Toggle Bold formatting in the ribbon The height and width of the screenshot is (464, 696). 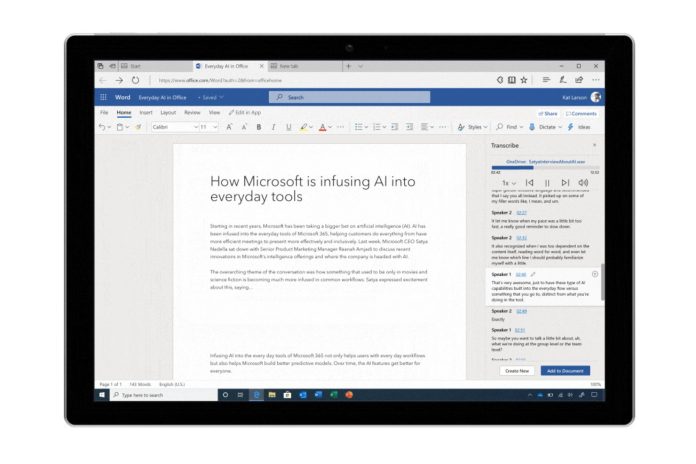click(x=259, y=127)
